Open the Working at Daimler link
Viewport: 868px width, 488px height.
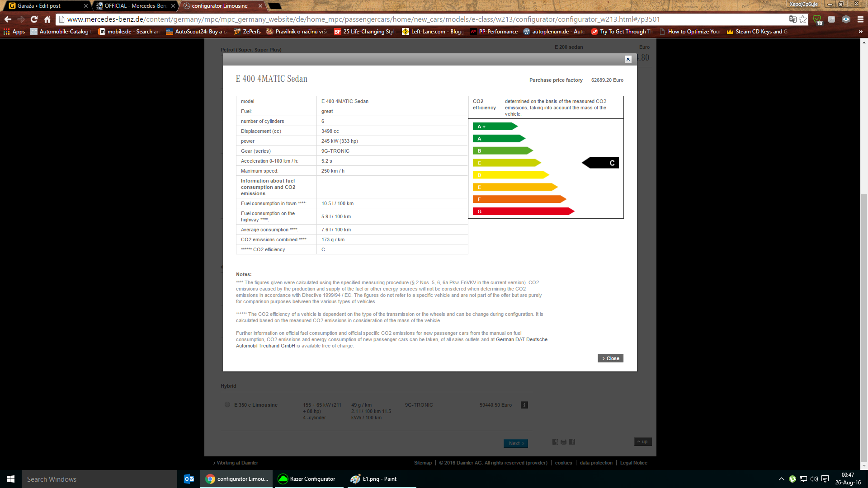coord(236,463)
